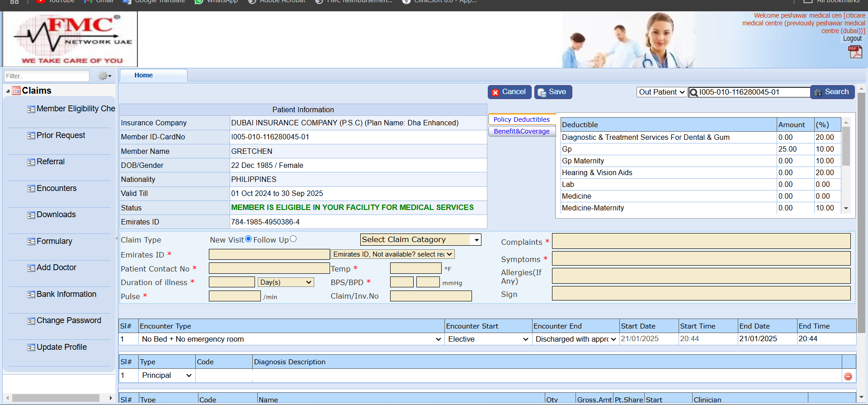Open Bank Information page
The height and width of the screenshot is (405, 868).
coord(66,294)
